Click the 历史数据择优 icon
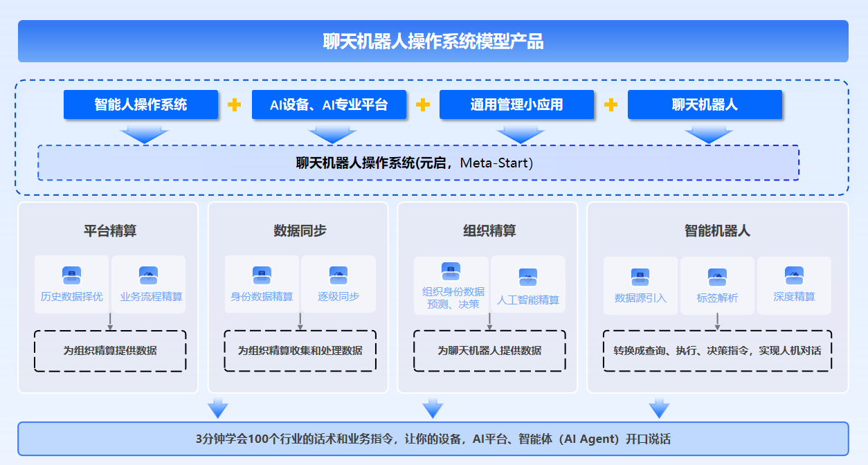868x465 pixels. pos(71,275)
